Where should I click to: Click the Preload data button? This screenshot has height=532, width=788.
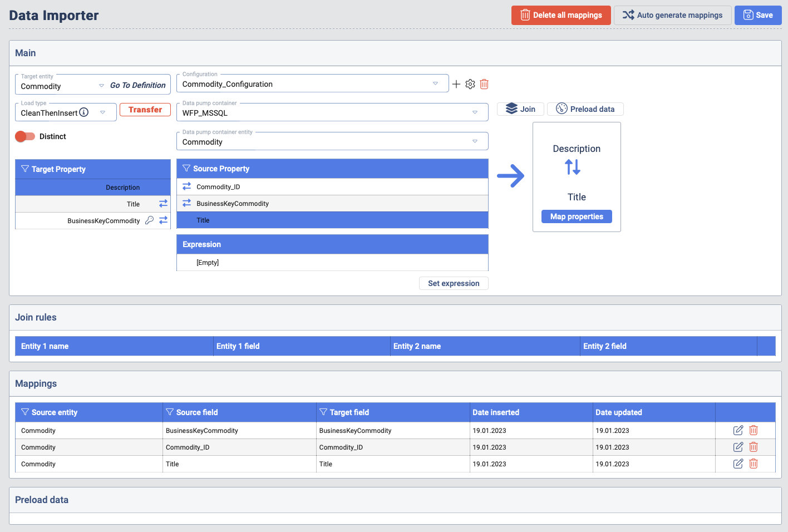tap(585, 109)
